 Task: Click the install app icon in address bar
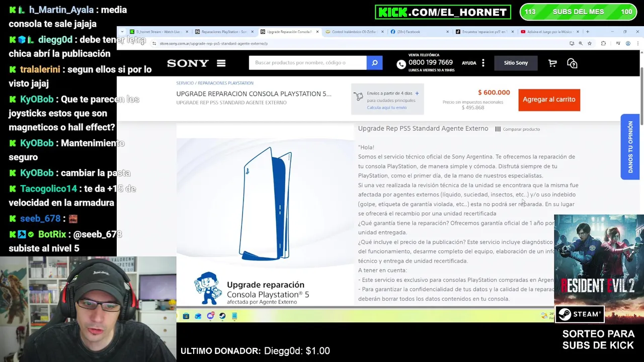tap(572, 44)
